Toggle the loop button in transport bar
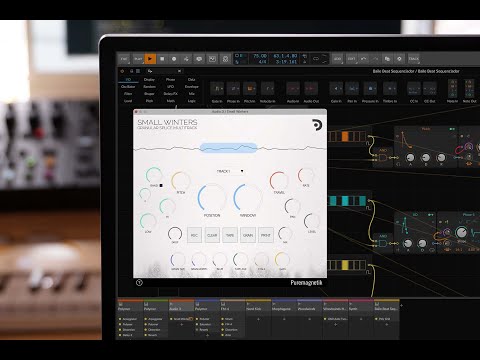This screenshot has height=360, width=480. [x=316, y=59]
